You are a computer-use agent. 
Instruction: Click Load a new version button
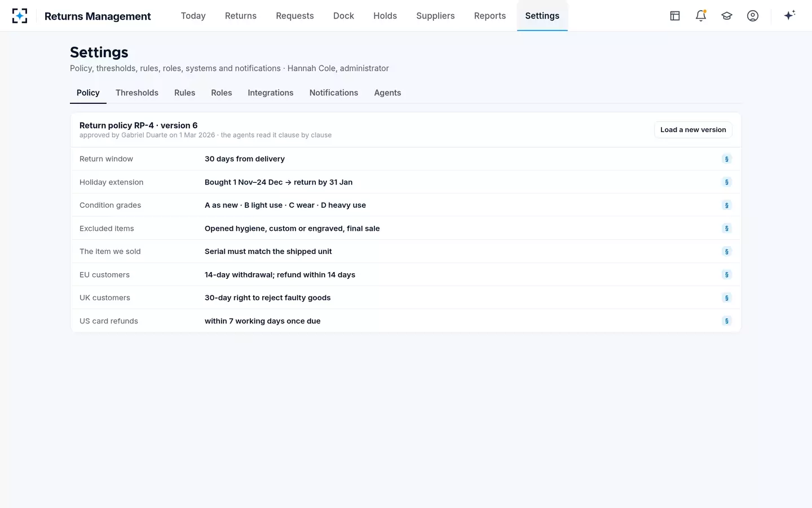pos(693,130)
